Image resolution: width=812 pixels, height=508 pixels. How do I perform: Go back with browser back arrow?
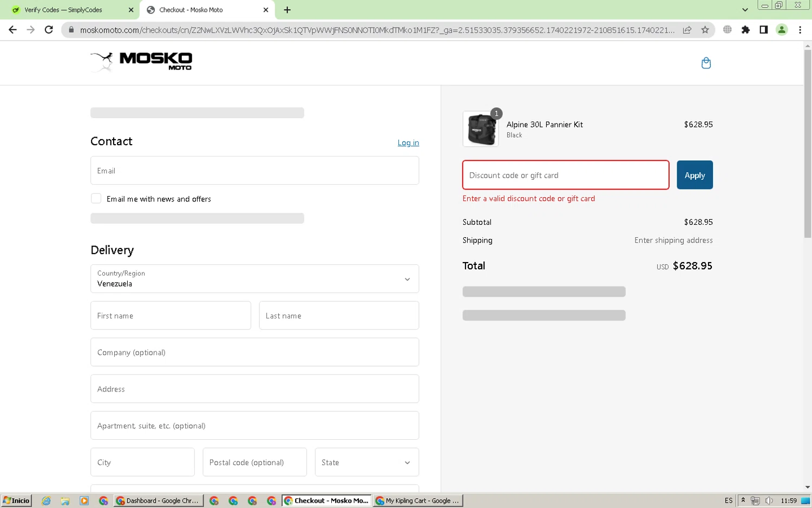12,30
